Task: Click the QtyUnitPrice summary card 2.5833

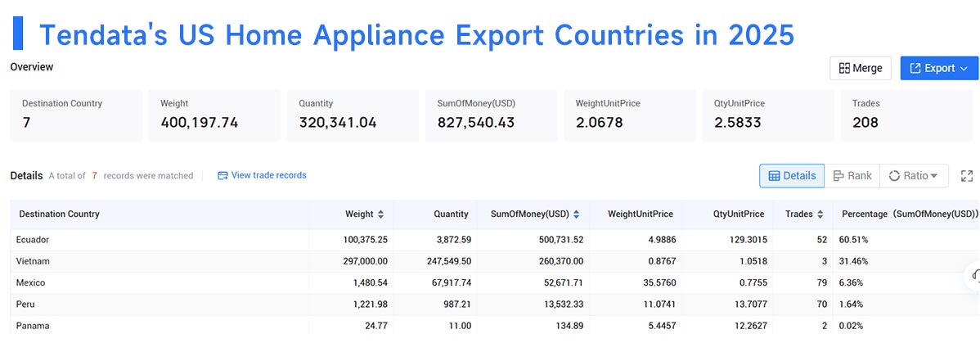Action: click(768, 115)
